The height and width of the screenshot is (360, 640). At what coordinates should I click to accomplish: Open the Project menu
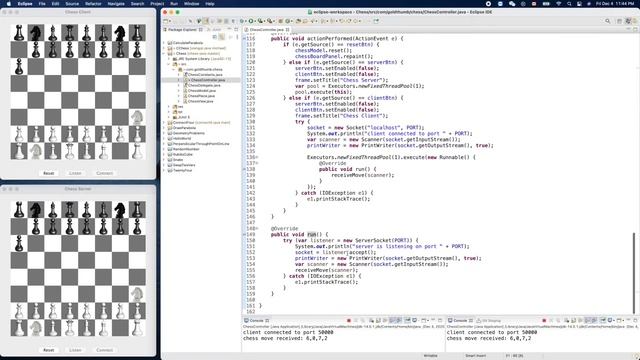157,4
